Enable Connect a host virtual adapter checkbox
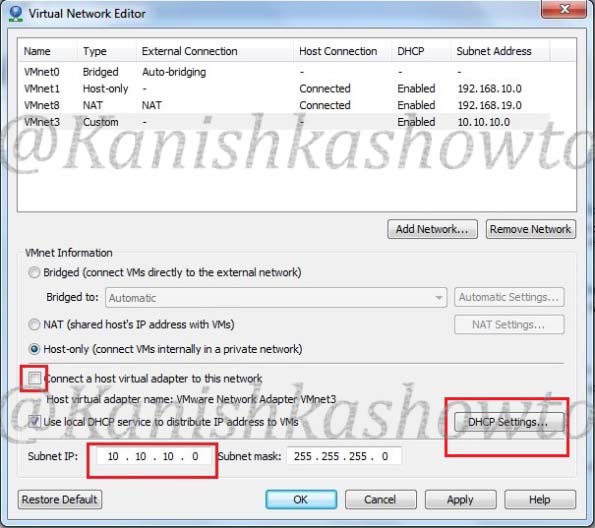The height and width of the screenshot is (528, 595). pyautogui.click(x=35, y=378)
